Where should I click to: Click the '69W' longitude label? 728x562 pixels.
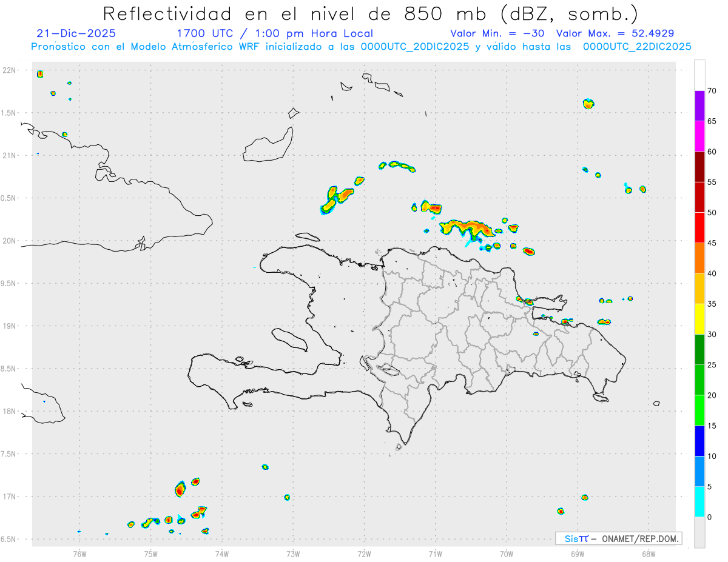(x=577, y=553)
